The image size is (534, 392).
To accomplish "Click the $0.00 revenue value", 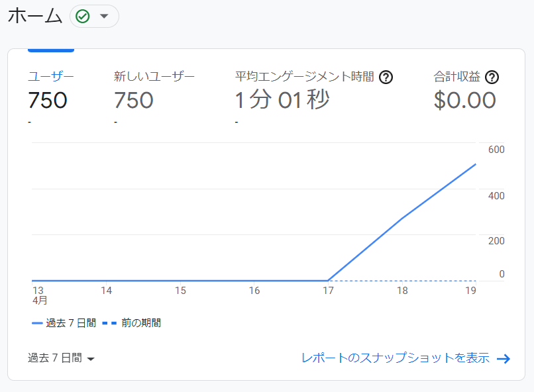I will click(464, 100).
